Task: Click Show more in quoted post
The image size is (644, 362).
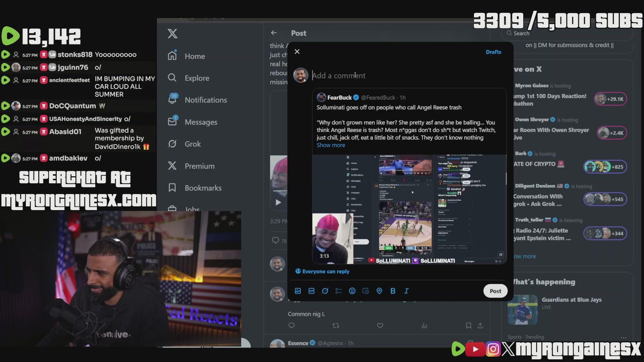Action: (x=331, y=145)
